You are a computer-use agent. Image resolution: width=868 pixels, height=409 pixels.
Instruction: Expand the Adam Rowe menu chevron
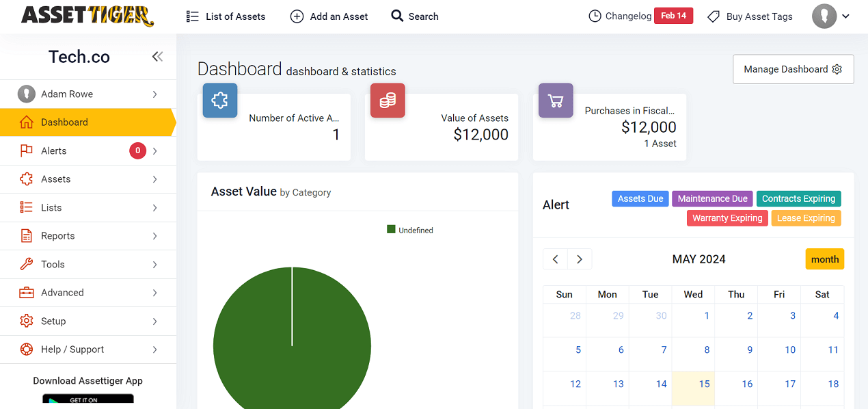click(x=154, y=94)
